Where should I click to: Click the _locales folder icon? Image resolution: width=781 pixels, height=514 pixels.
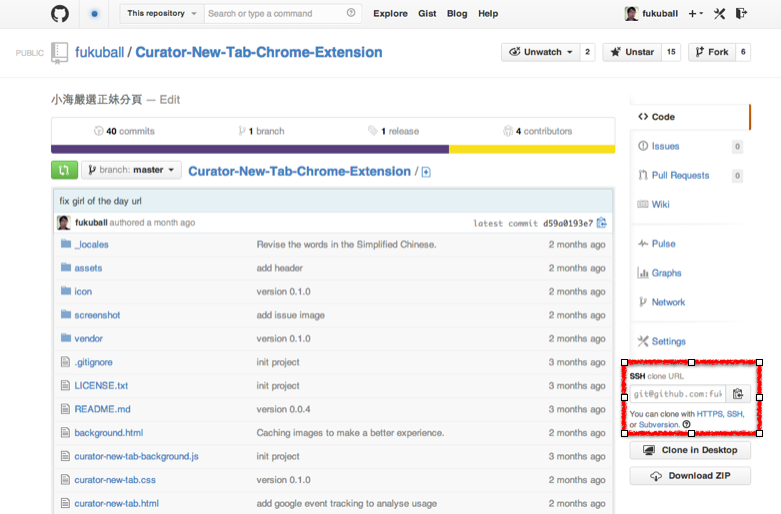tap(66, 244)
